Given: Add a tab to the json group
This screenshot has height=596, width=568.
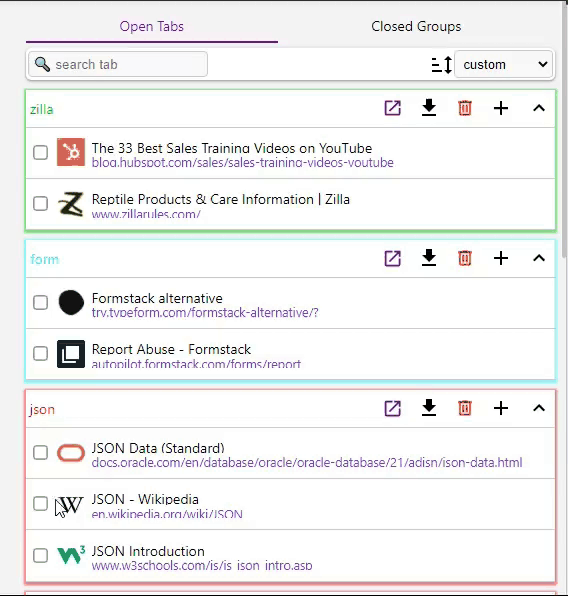Looking at the screenshot, I should click(x=501, y=409).
